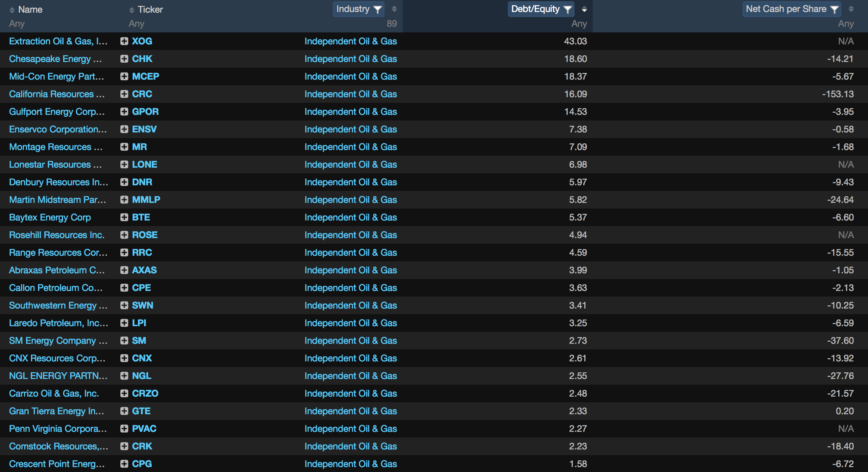The height and width of the screenshot is (472, 868).
Task: Expand the CHK ticker plus icon
Action: coord(124,59)
